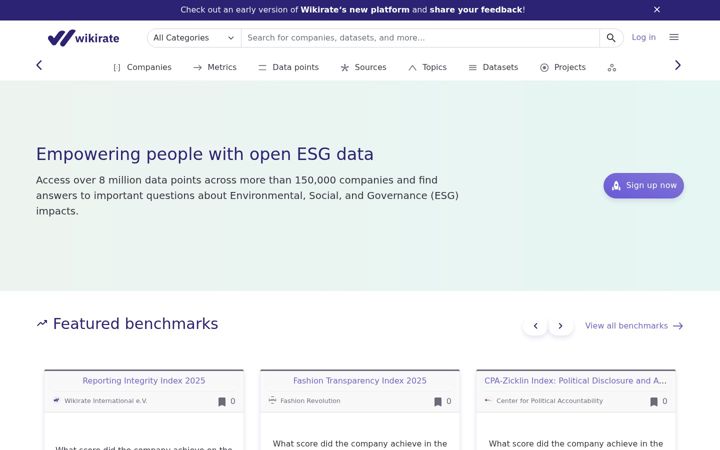Click the Fashion Revolution text
The width and height of the screenshot is (720, 450).
(x=310, y=401)
